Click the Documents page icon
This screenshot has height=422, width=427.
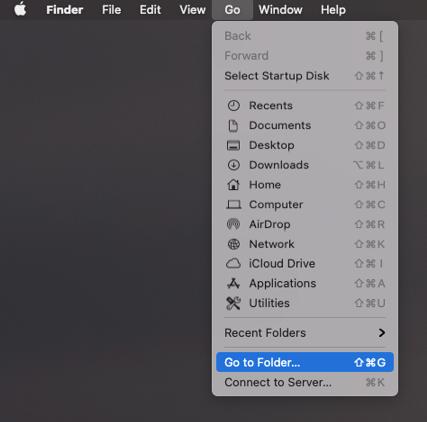[233, 126]
